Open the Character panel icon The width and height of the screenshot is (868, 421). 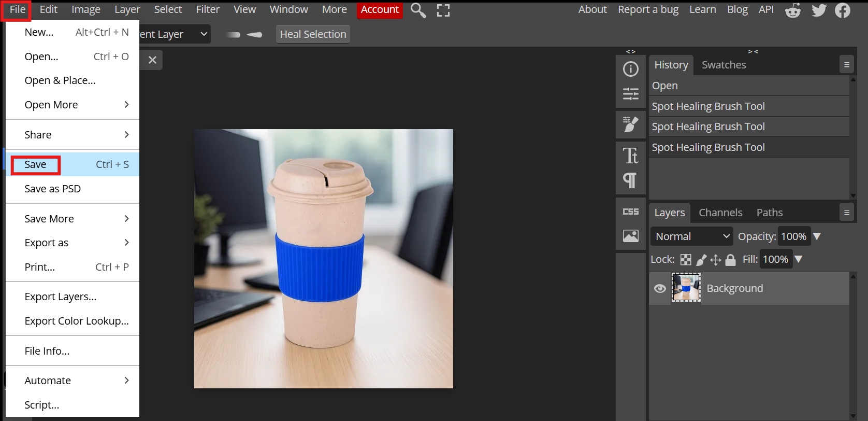point(631,155)
